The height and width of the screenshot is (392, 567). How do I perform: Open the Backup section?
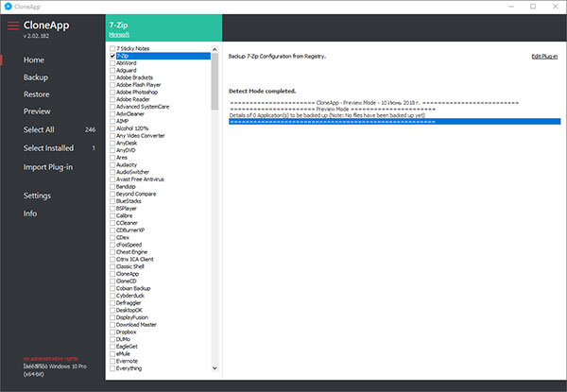point(36,77)
